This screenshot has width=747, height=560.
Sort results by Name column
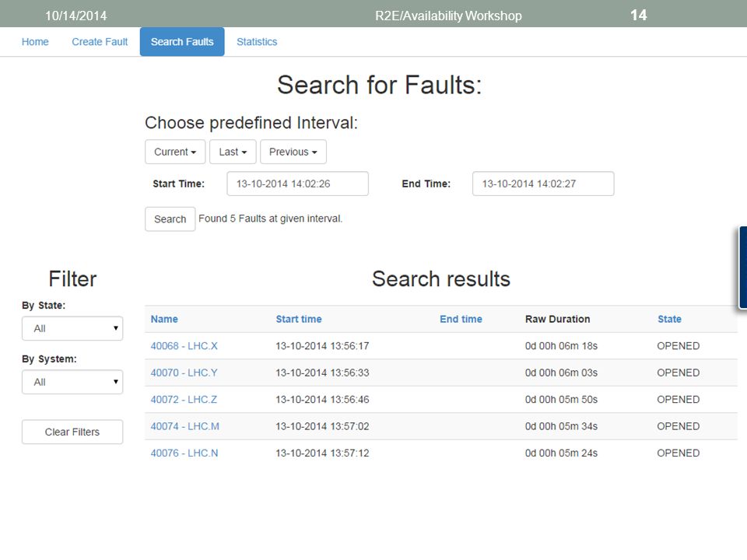coord(164,319)
